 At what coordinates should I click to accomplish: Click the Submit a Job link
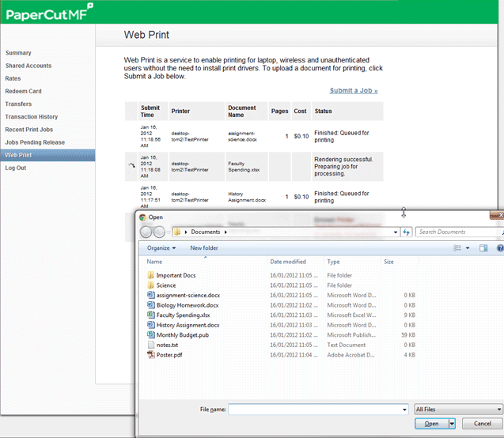click(x=354, y=91)
